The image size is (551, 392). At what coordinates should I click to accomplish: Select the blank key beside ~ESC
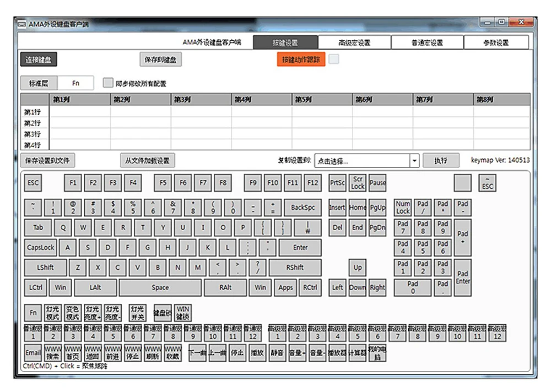click(x=463, y=183)
